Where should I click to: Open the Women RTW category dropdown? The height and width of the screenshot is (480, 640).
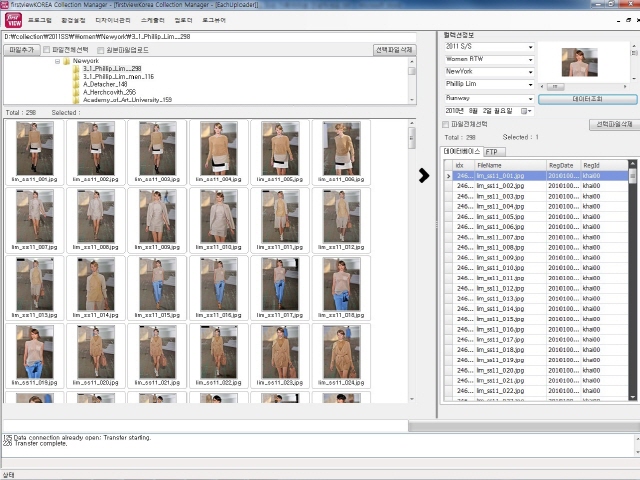530,60
